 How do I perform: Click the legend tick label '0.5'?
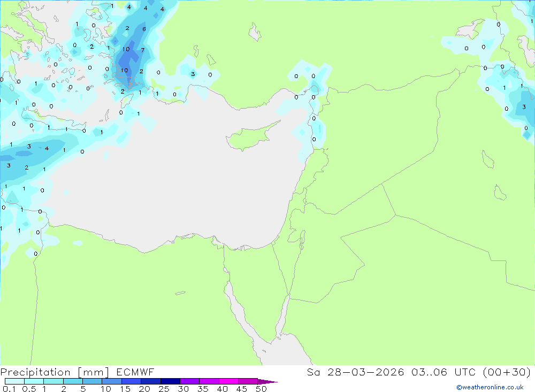29,389
